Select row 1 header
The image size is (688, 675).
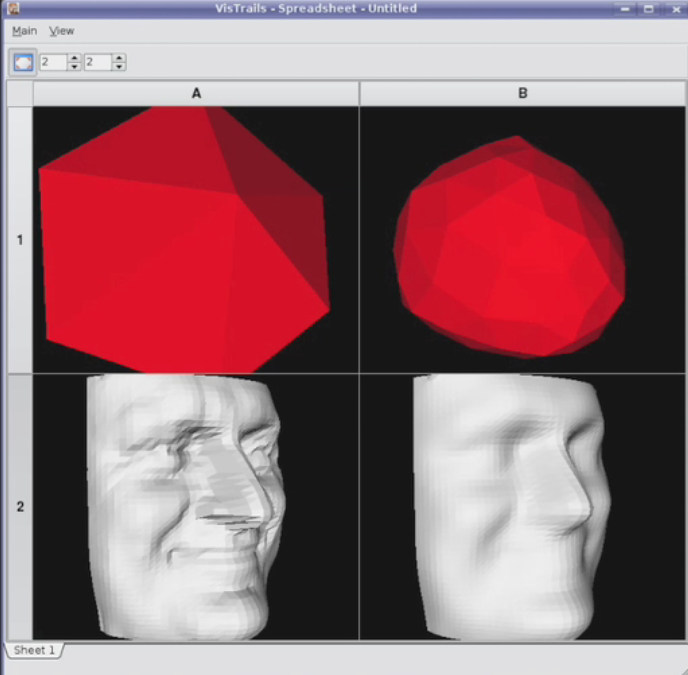point(20,240)
